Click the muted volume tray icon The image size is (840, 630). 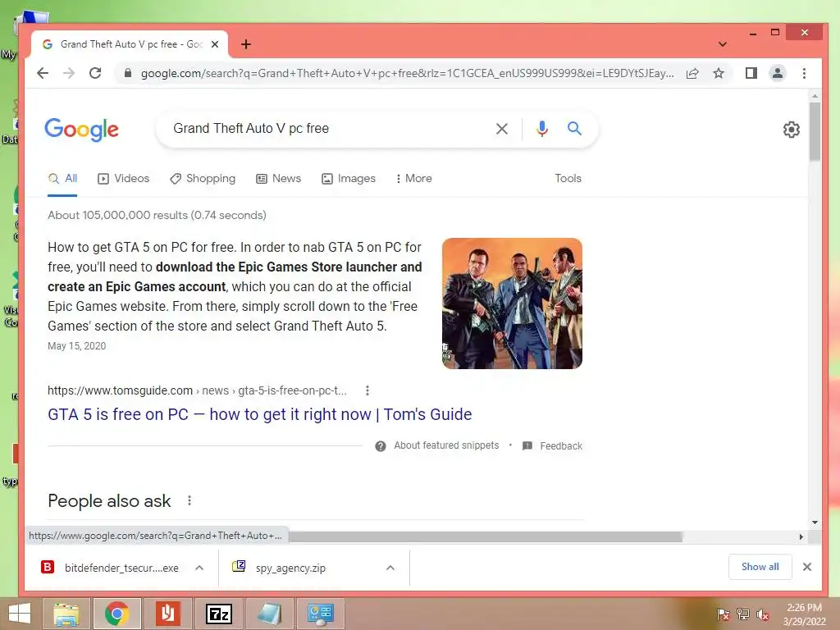point(763,615)
